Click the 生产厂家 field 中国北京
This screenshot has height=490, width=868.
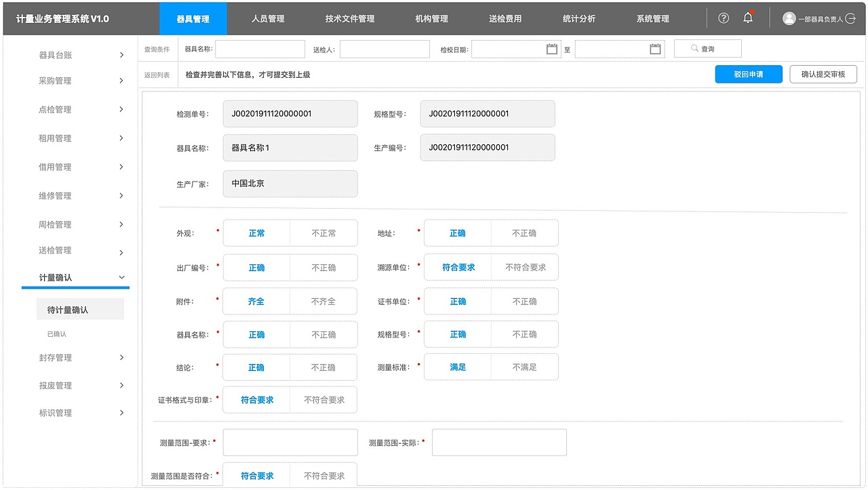tap(290, 184)
